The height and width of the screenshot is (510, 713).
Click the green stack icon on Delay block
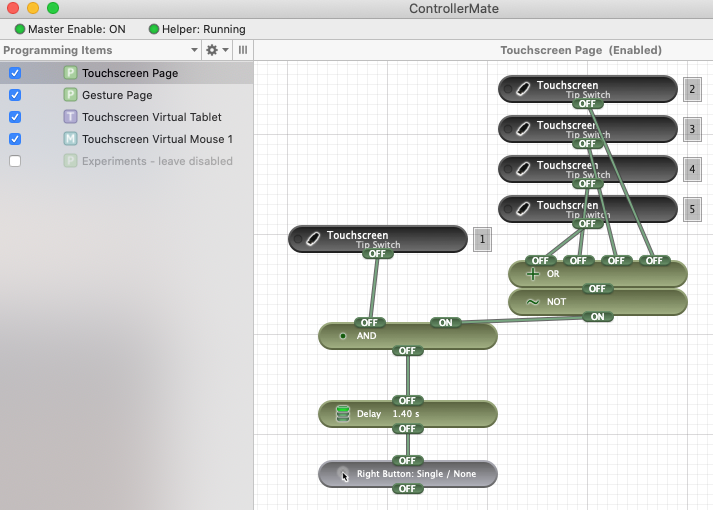click(342, 413)
